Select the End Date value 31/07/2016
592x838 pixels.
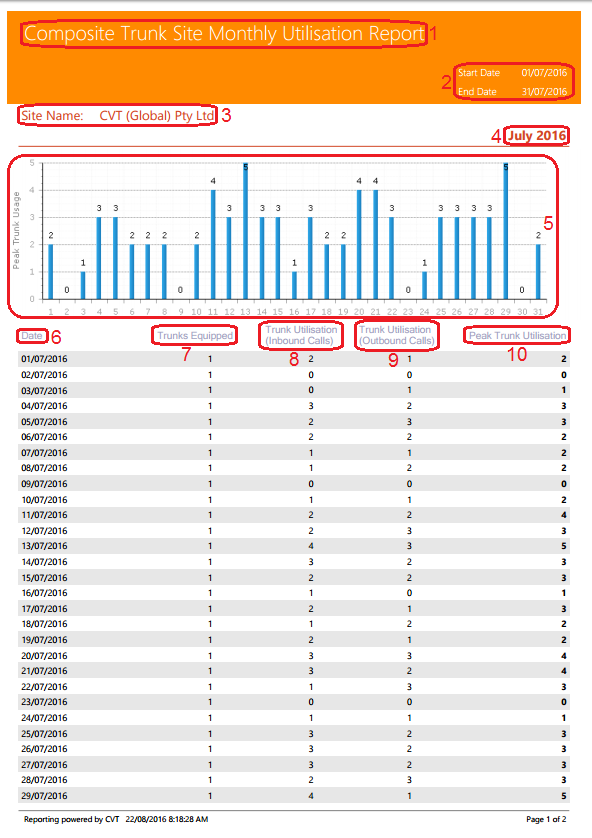point(544,91)
